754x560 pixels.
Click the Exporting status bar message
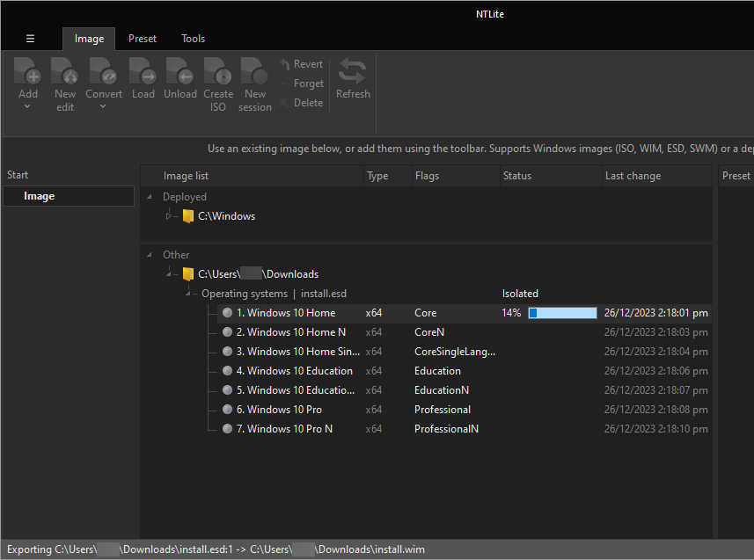point(216,549)
